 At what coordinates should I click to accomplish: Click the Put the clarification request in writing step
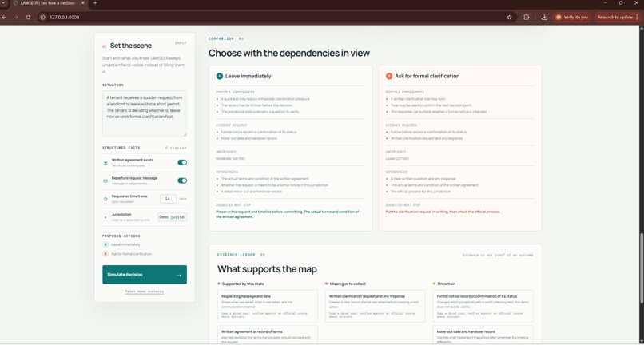(443, 212)
